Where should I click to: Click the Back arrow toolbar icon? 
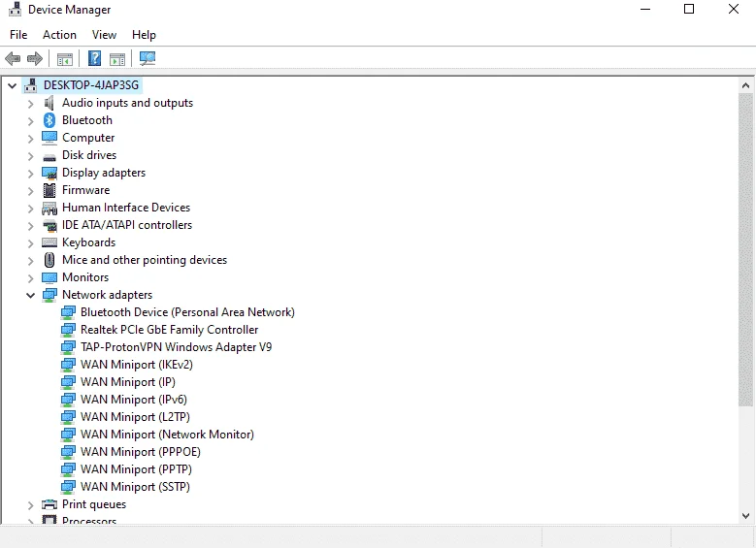[x=13, y=59]
